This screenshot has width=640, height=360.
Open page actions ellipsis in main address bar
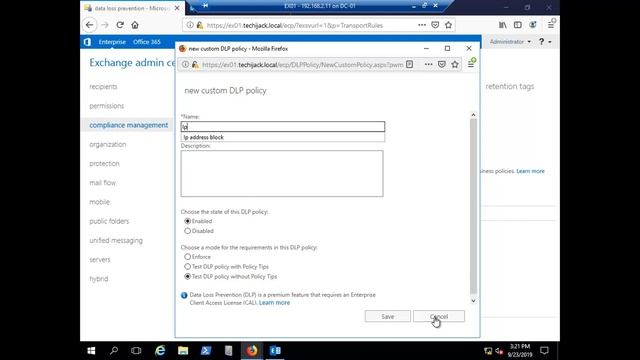pos(422,25)
